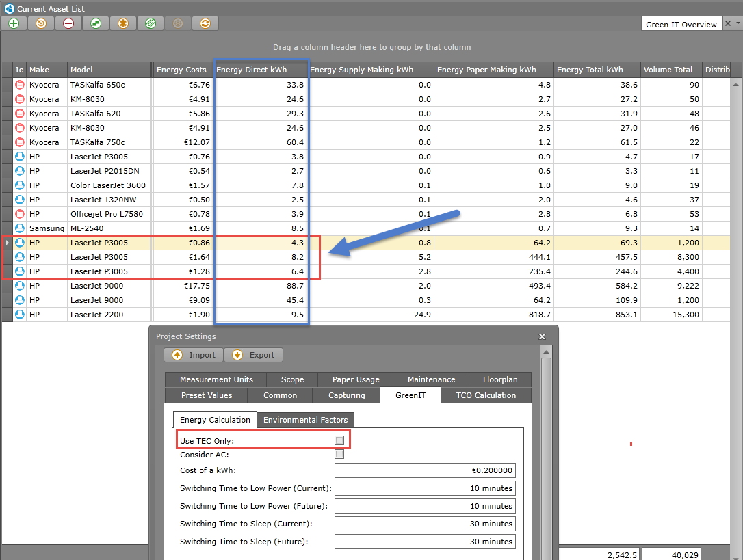Sort by the Energy Direct kWh column header
This screenshot has height=560, width=743.
[260, 70]
